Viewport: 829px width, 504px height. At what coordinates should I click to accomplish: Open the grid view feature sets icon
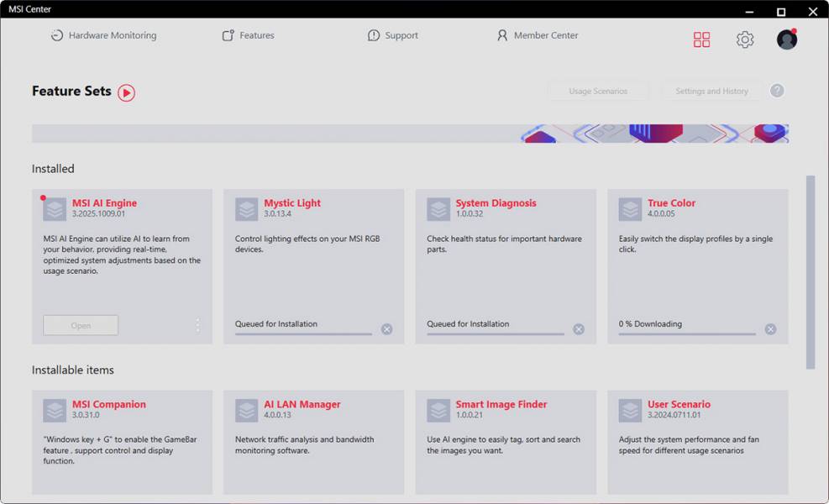(x=701, y=39)
